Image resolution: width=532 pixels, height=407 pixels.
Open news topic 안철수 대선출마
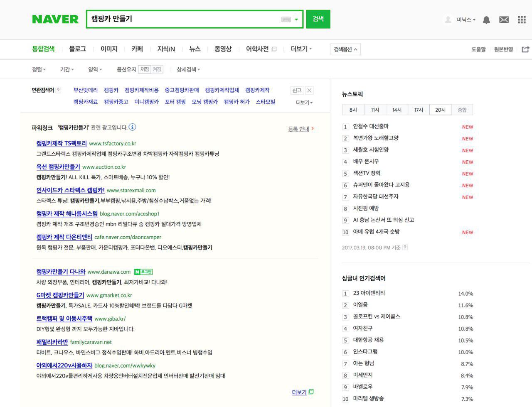371,126
